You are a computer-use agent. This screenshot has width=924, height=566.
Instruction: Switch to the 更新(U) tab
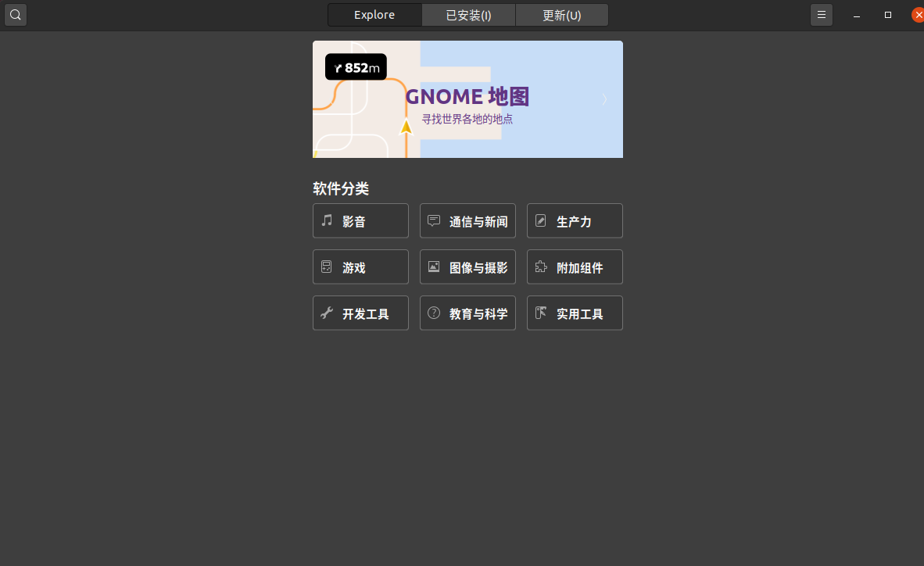561,15
